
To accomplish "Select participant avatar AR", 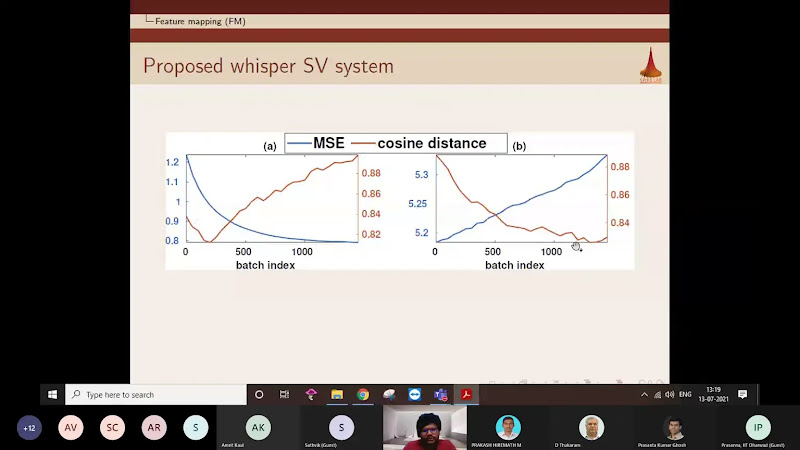I will 154,428.
